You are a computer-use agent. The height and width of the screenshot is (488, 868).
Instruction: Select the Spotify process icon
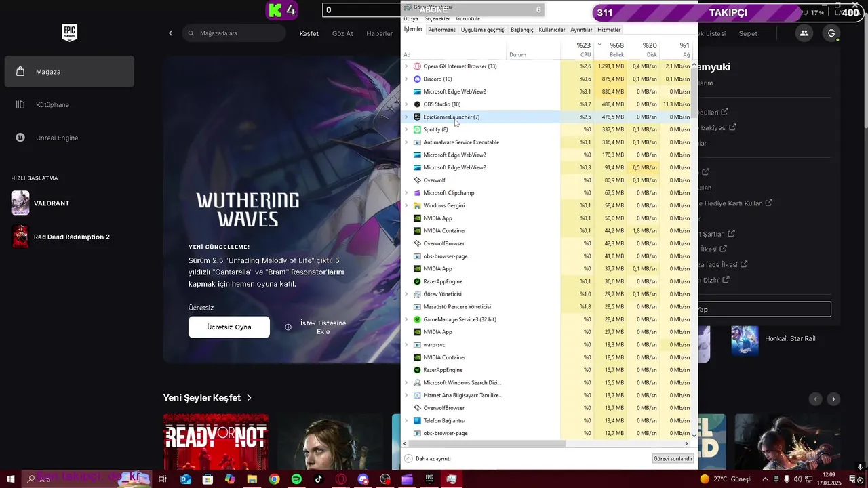pos(417,129)
